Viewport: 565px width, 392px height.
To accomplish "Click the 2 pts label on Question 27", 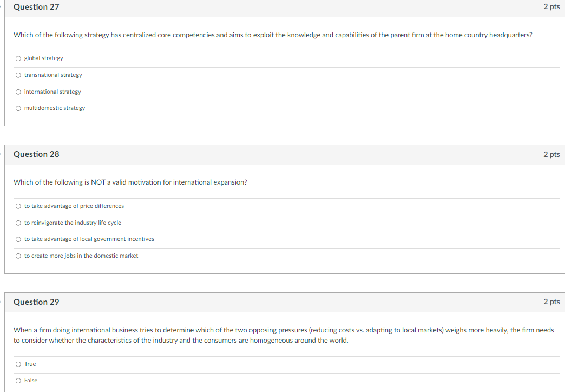I will (551, 6).
